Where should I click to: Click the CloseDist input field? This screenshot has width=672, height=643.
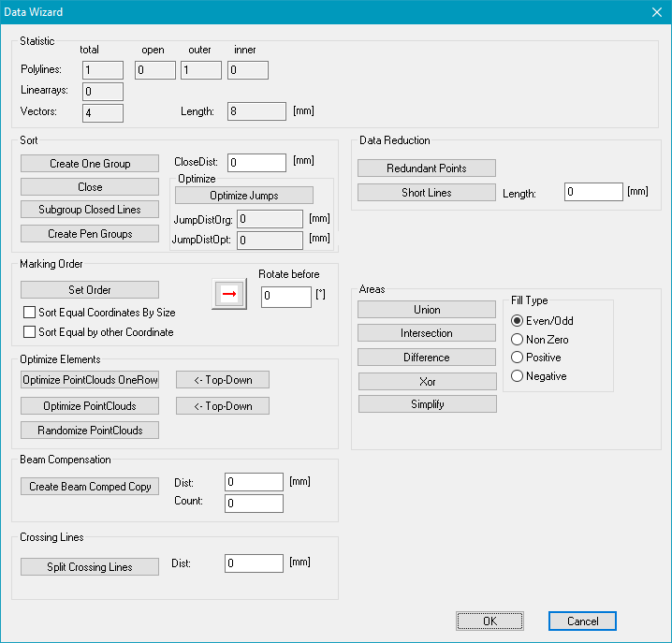(x=256, y=163)
